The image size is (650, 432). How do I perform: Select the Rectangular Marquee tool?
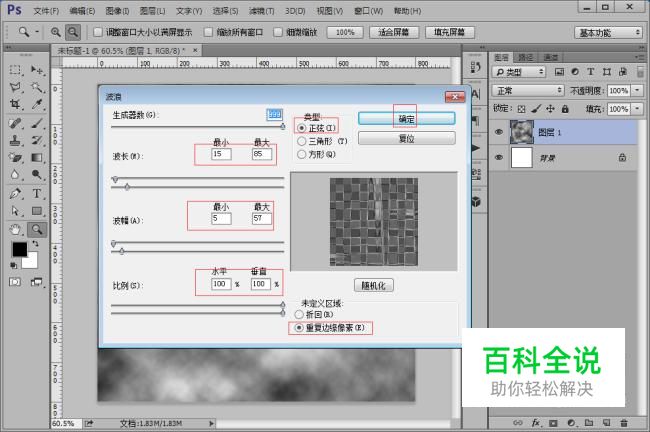15,70
